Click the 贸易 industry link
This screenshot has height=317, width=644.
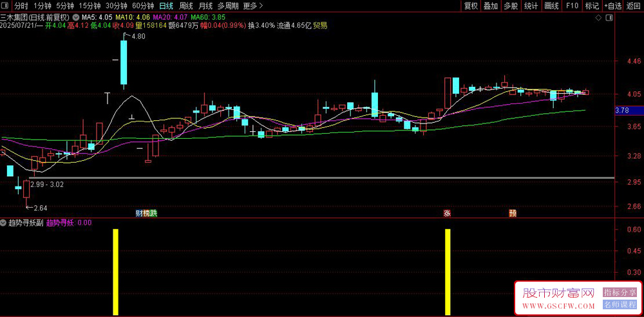(320, 26)
